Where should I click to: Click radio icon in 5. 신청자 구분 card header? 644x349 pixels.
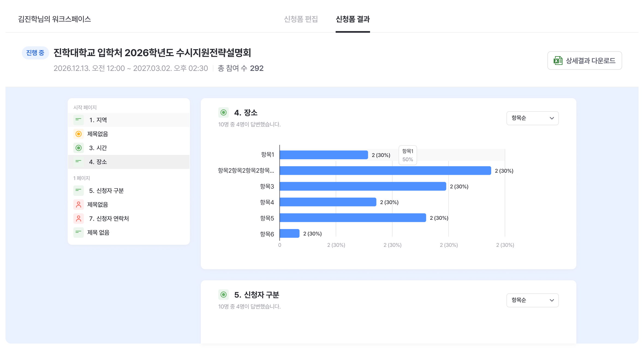[223, 294]
